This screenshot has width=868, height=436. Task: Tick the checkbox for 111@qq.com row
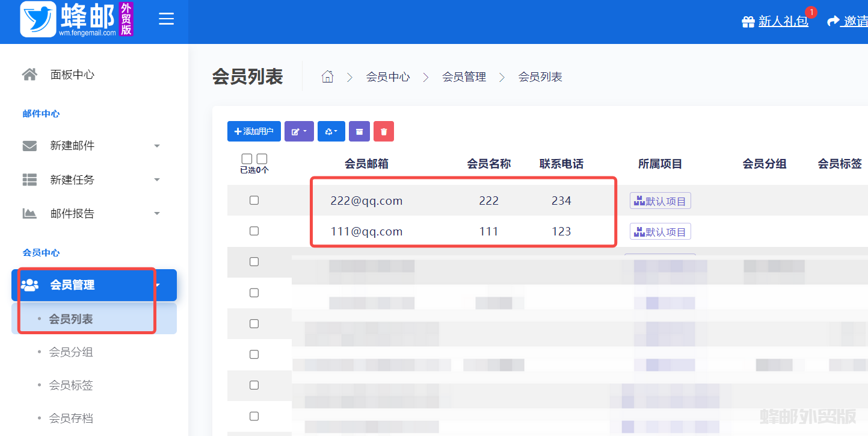coord(254,231)
